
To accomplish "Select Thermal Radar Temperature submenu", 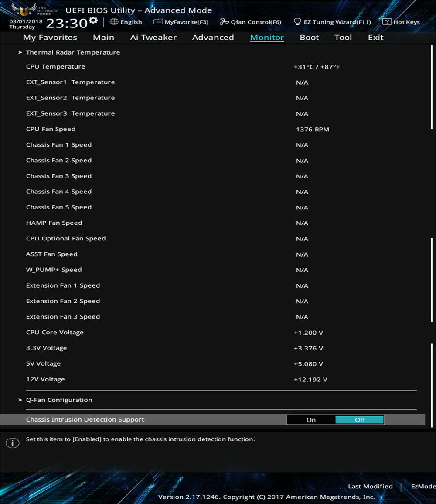I will click(73, 52).
